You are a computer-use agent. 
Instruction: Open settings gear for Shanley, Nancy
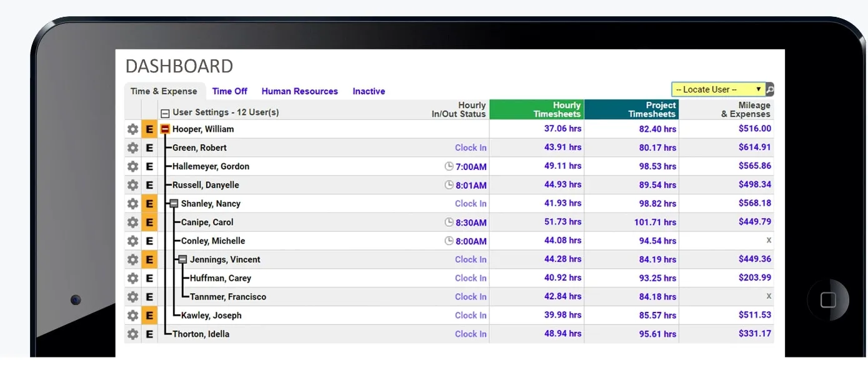coord(132,204)
